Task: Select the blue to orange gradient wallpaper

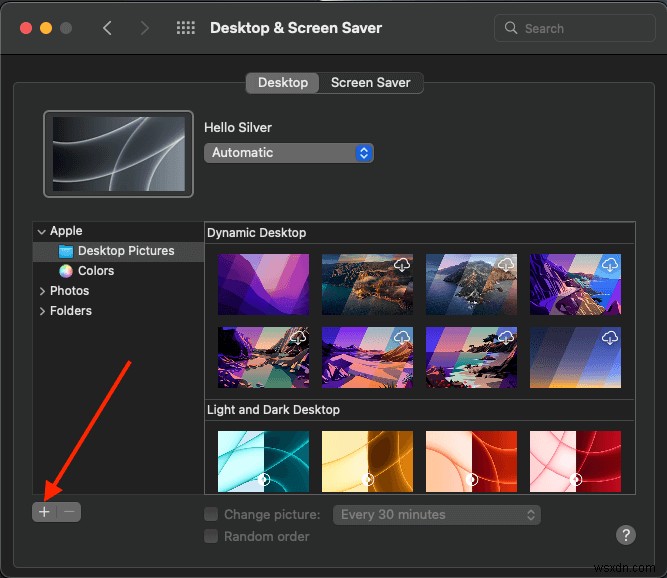Action: [575, 357]
